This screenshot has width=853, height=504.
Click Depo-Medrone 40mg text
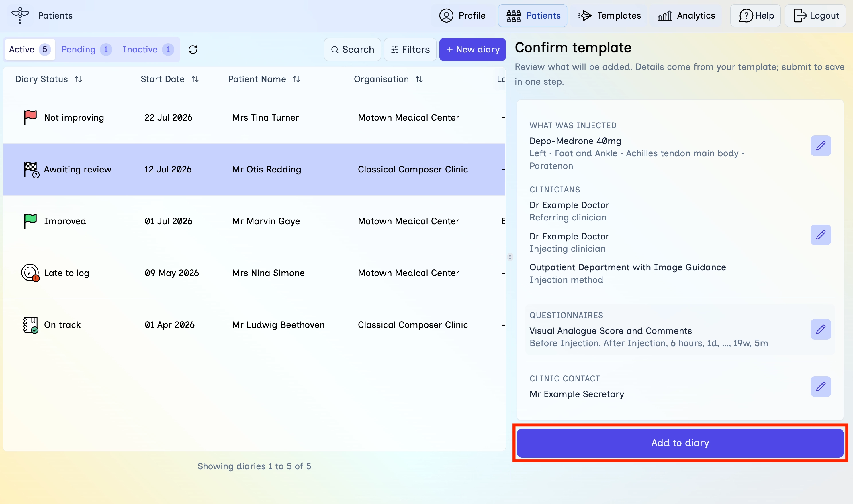click(x=575, y=141)
